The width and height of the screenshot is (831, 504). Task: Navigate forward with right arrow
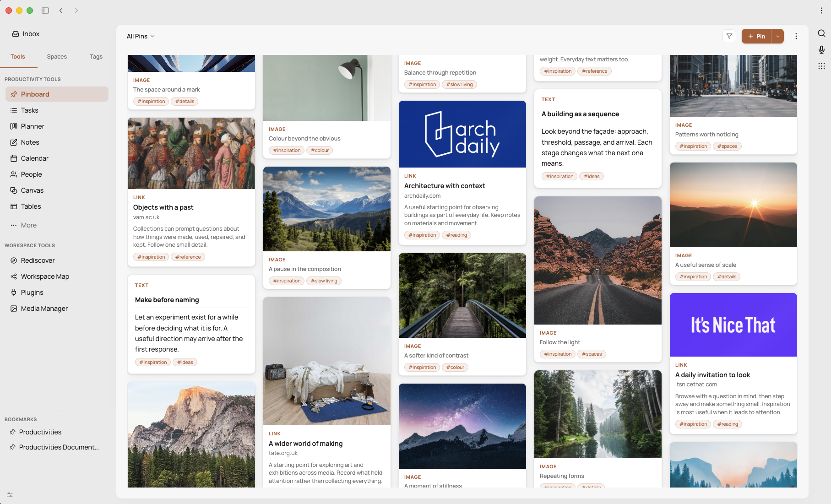tap(76, 11)
